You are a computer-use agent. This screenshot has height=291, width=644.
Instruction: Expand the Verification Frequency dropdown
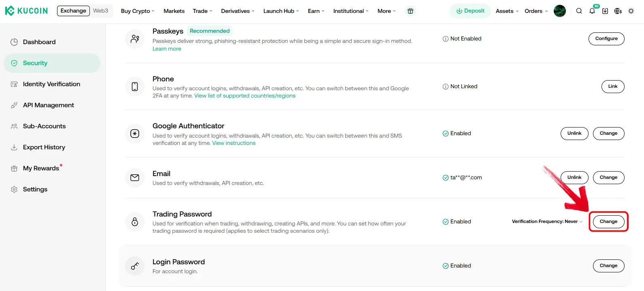tap(547, 221)
